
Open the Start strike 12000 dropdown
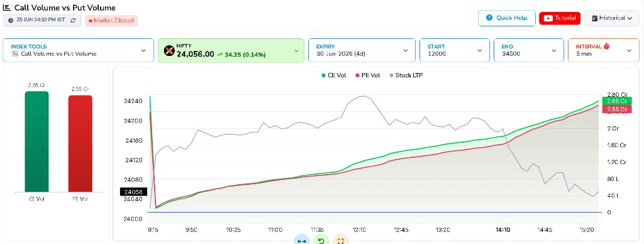pyautogui.click(x=454, y=50)
